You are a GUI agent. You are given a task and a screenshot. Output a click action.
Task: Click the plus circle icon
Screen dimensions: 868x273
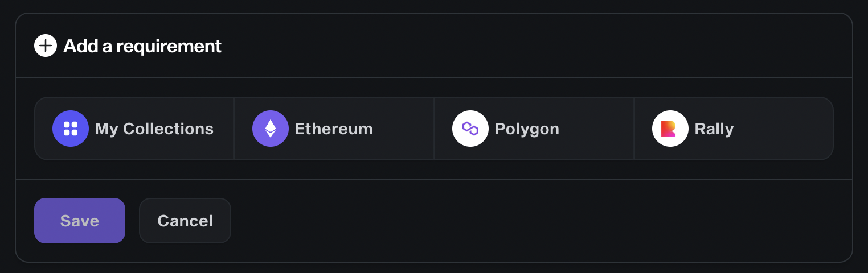[46, 45]
